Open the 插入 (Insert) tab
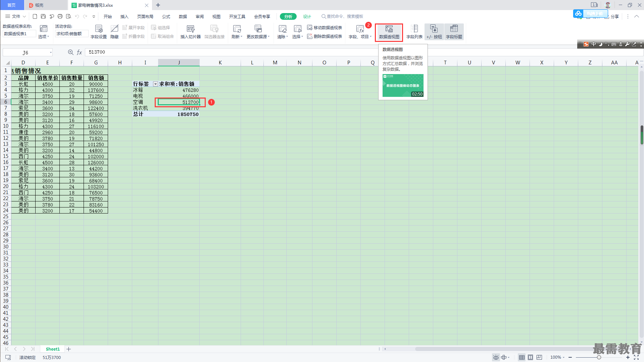 [x=125, y=16]
